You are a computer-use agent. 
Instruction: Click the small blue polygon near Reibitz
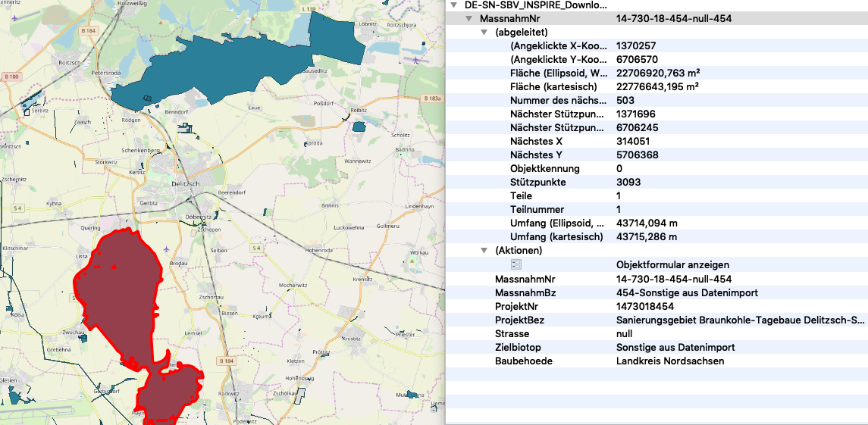pyautogui.click(x=359, y=127)
